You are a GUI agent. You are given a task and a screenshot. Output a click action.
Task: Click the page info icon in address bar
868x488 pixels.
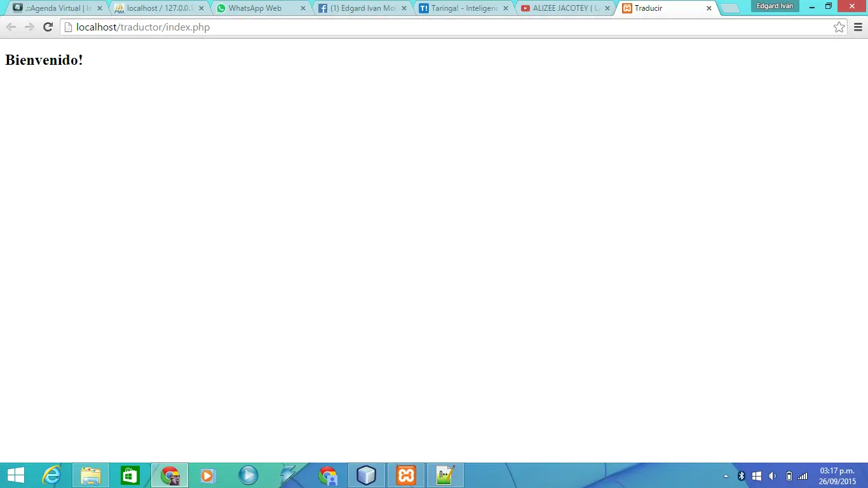(x=68, y=27)
